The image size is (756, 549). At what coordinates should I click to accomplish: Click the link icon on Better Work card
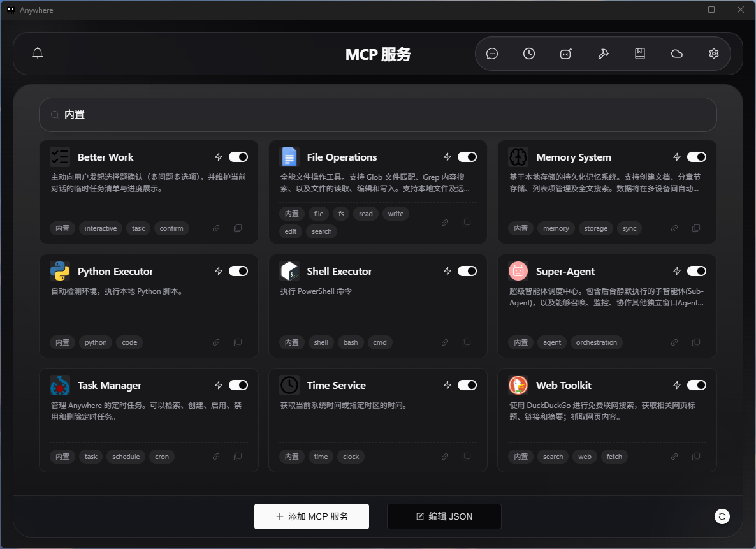(x=216, y=228)
